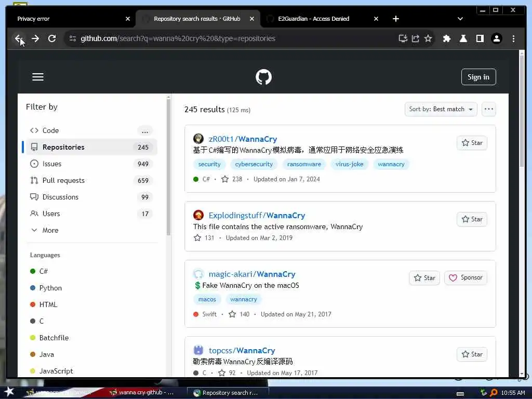Filter by Pull requests

pyautogui.click(x=91, y=180)
